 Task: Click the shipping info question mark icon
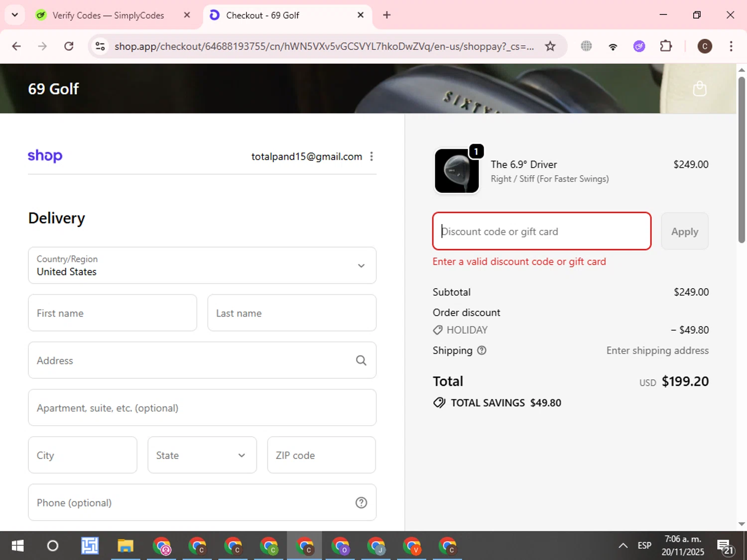tap(482, 350)
